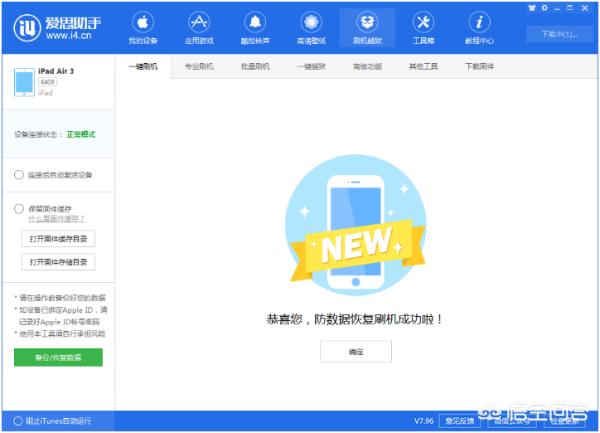The width and height of the screenshot is (600, 433).
Task: Switch to the 一键越狱 tab
Action: pyautogui.click(x=312, y=67)
